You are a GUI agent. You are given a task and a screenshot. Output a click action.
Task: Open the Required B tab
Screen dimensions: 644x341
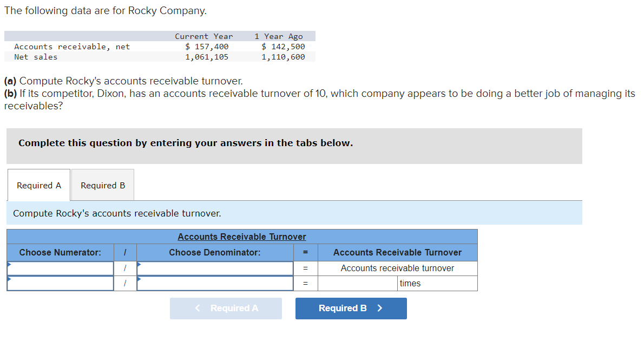103,185
